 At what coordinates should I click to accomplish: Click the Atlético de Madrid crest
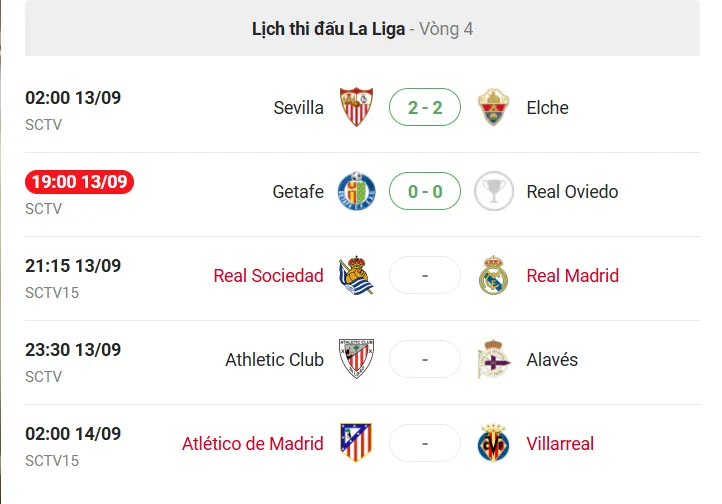(x=356, y=443)
